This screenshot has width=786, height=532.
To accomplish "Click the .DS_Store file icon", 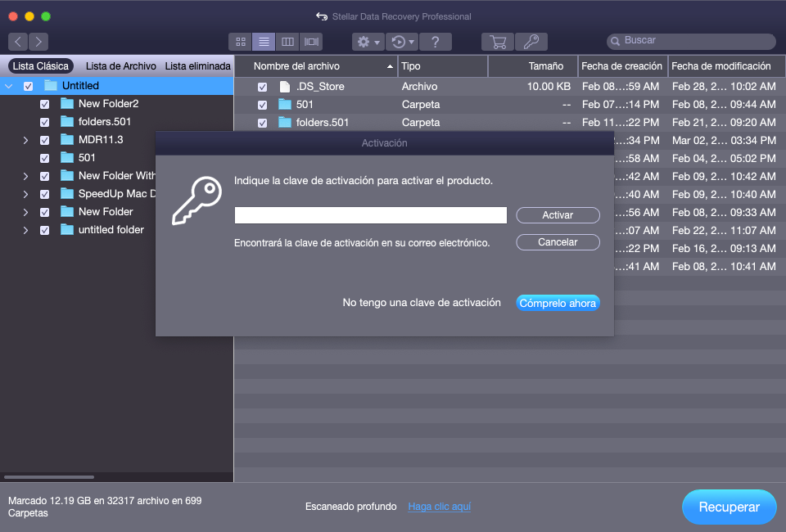I will click(285, 87).
